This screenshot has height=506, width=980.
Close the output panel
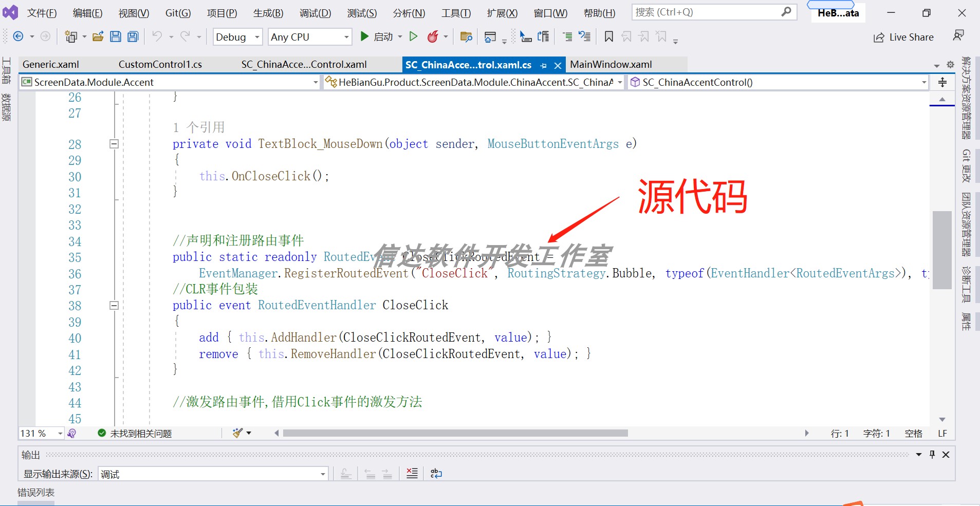pos(946,455)
